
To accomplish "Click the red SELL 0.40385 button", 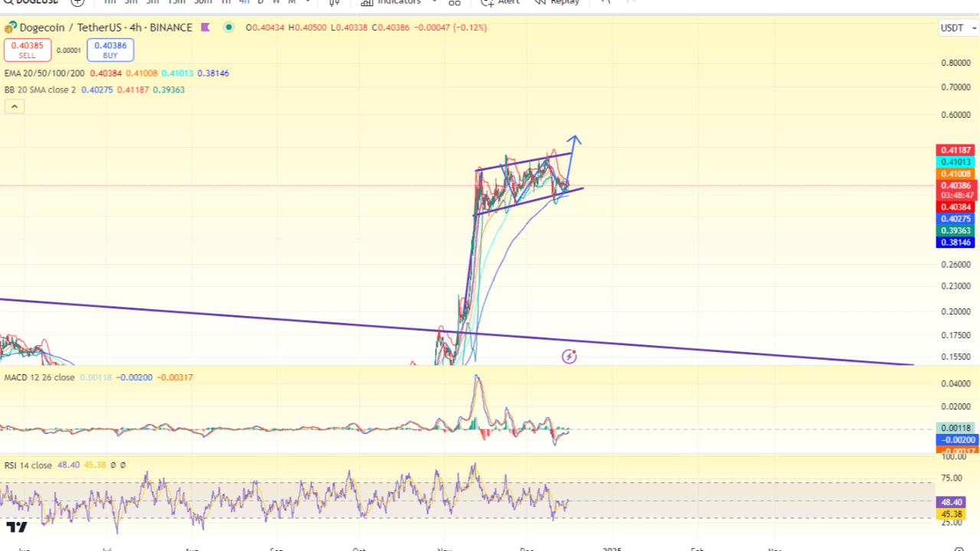I will click(x=28, y=50).
